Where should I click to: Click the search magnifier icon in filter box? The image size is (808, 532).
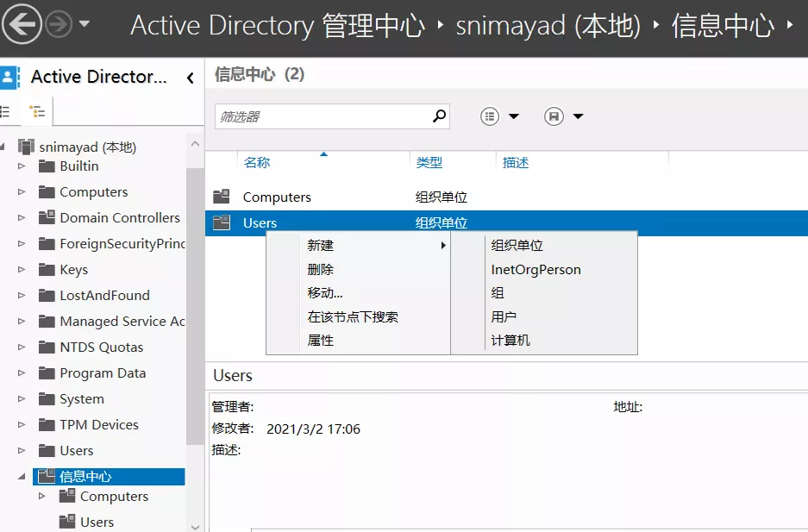[439, 116]
